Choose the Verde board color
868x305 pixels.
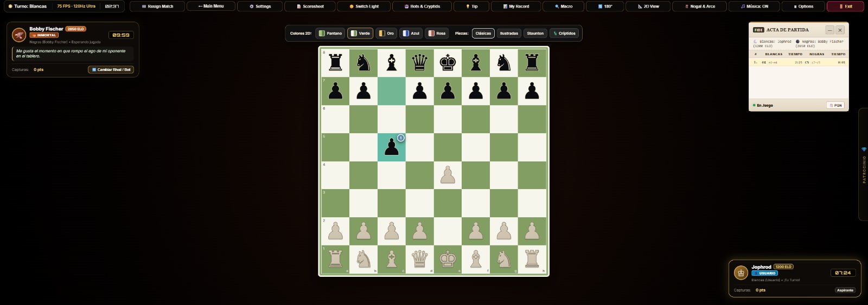click(x=360, y=33)
